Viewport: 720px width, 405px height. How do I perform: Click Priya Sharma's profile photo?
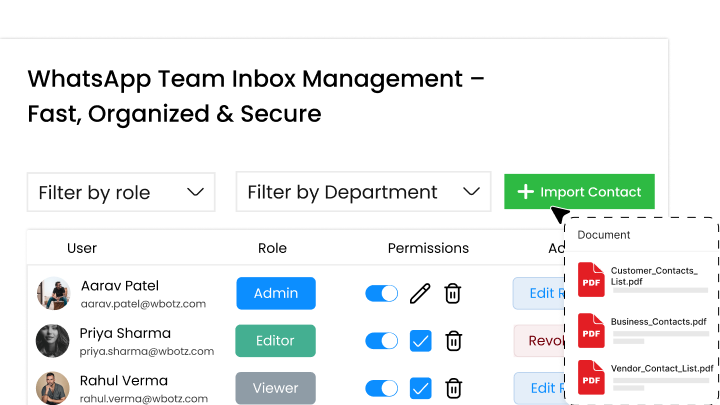click(x=53, y=341)
